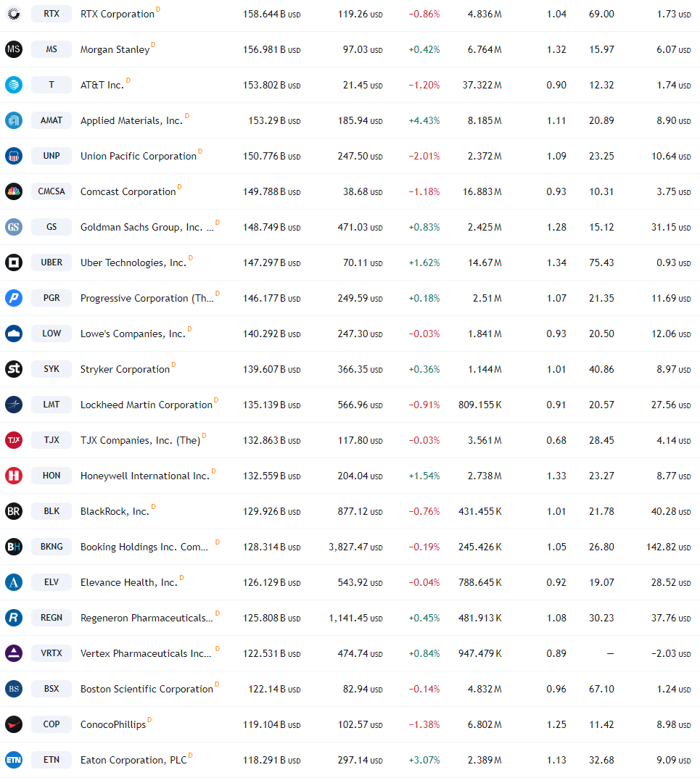Open the VRTX ticker badge
This screenshot has height=778, width=700.
pyautogui.click(x=52, y=653)
